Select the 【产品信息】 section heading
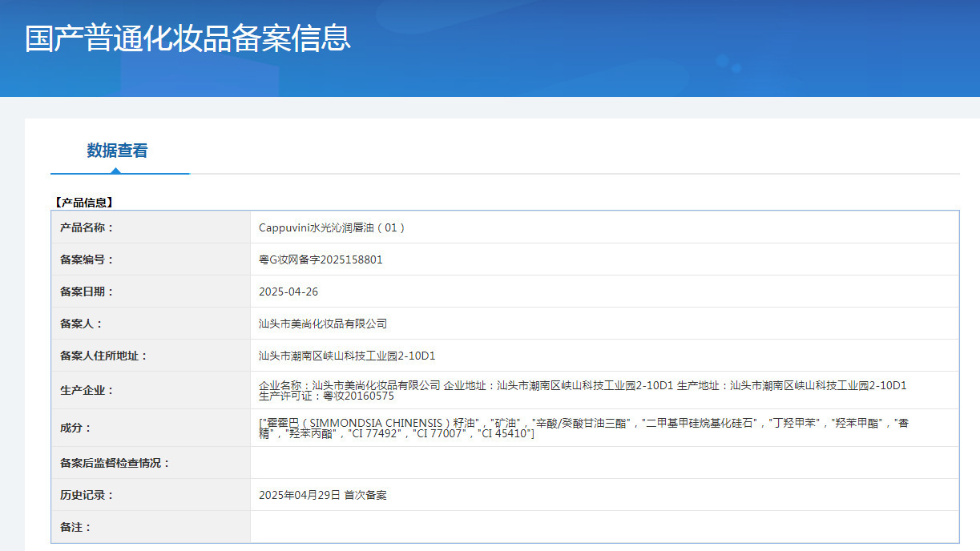The image size is (980, 551). [x=83, y=203]
